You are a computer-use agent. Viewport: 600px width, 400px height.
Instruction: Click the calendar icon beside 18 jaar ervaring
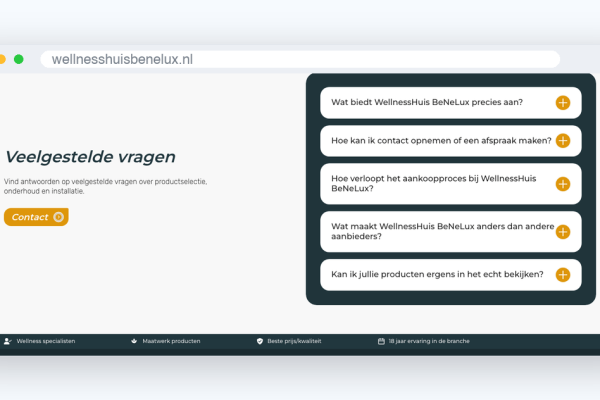point(381,341)
